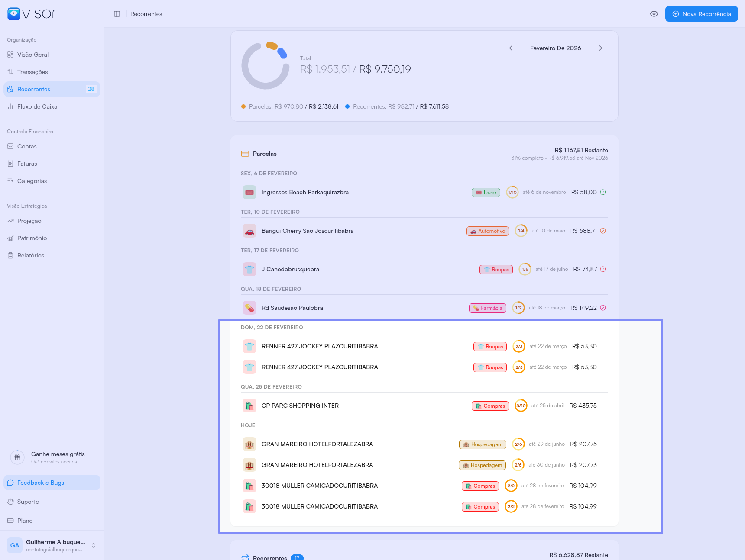Open Feedback e Bugs
The image size is (745, 560).
coord(41,483)
